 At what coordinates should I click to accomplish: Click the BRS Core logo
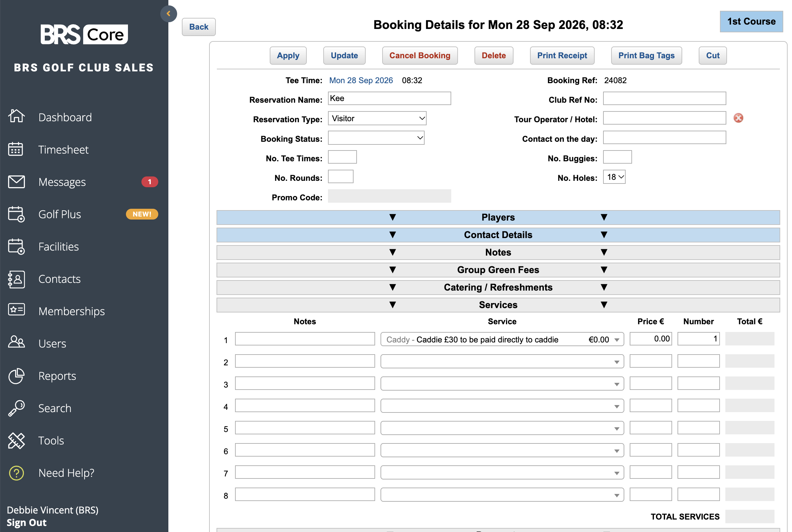(84, 34)
